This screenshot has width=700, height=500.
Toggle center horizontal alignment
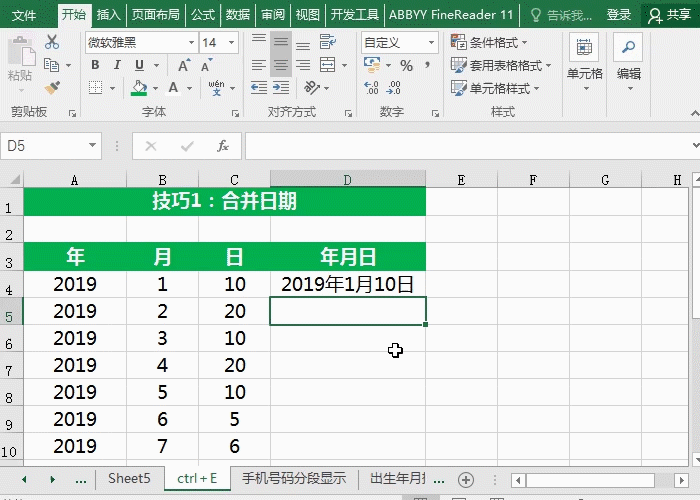click(282, 66)
